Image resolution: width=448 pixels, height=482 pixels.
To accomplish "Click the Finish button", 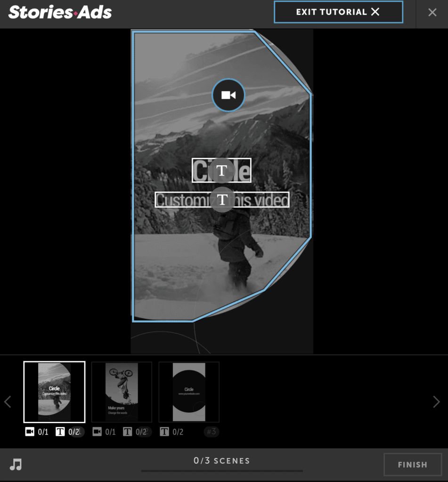I will coord(413,465).
